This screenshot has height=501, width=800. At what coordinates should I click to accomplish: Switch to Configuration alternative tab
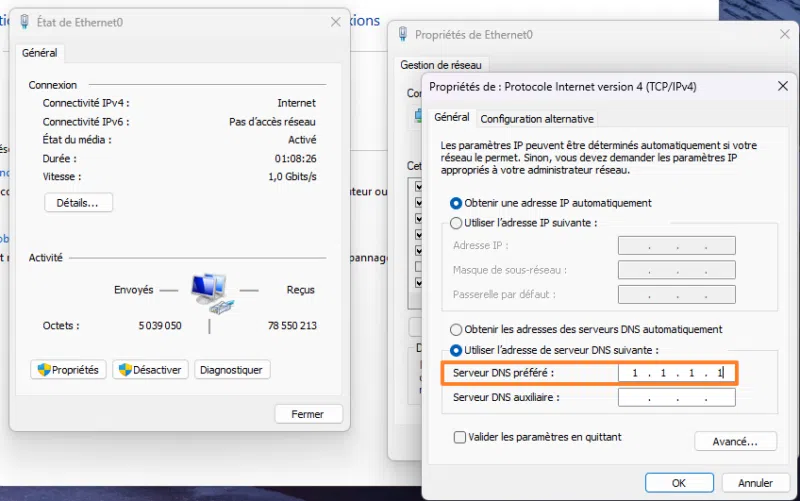[537, 119]
